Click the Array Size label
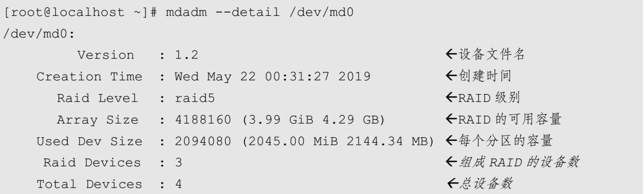644x194 pixels. pos(97,120)
